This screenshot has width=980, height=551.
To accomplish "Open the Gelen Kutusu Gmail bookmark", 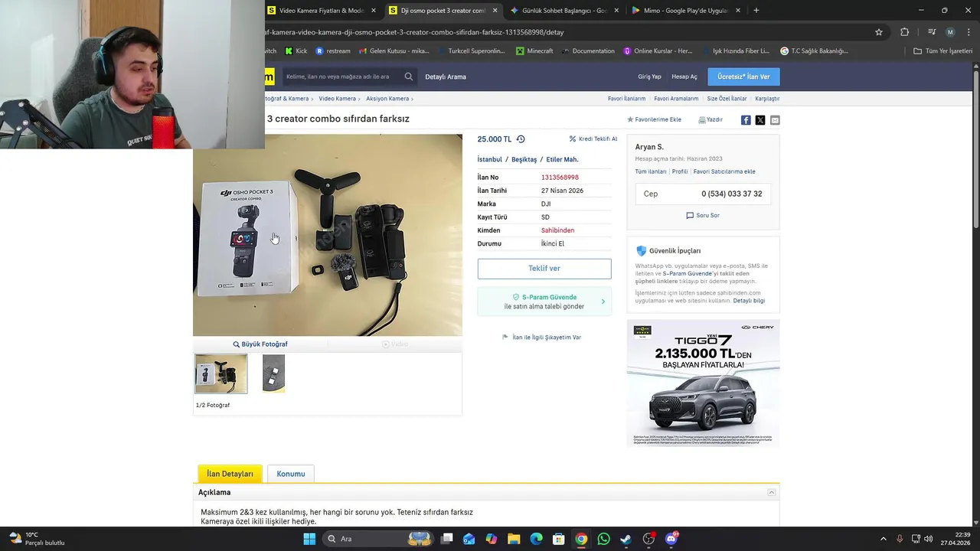I will (x=394, y=51).
